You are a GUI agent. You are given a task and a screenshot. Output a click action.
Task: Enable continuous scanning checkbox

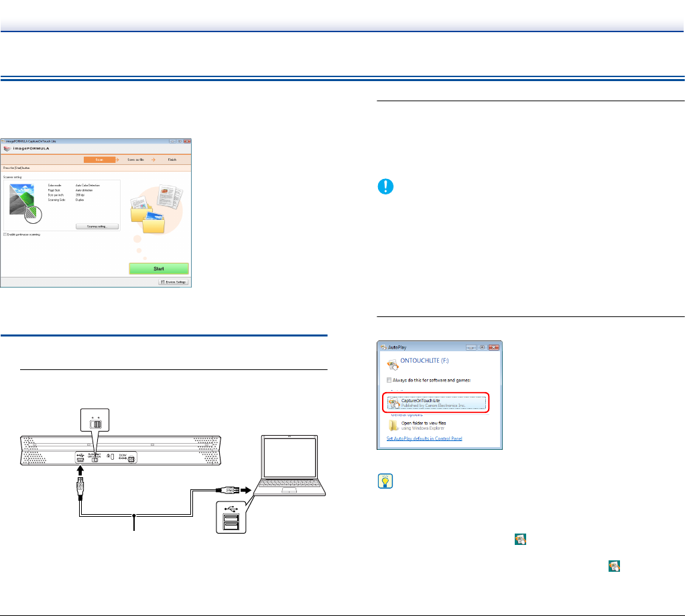[5, 235]
